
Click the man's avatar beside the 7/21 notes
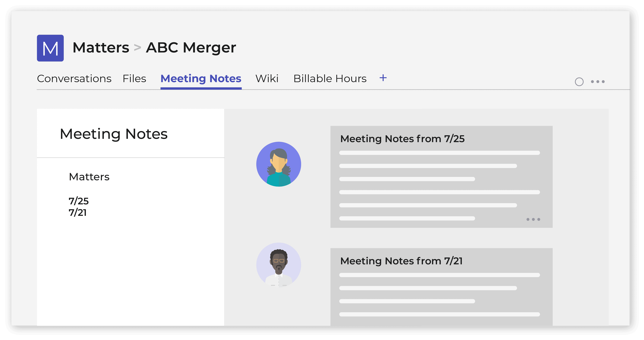coord(279,265)
